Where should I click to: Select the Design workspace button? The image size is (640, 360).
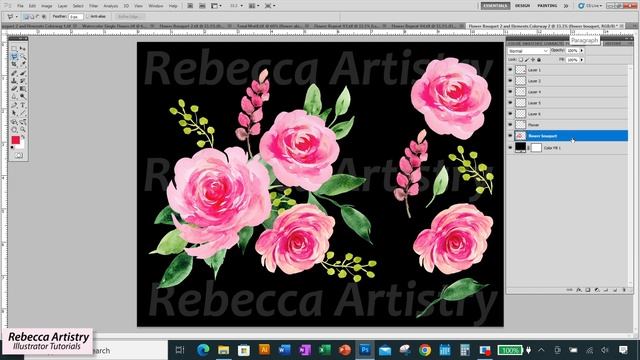click(x=522, y=6)
